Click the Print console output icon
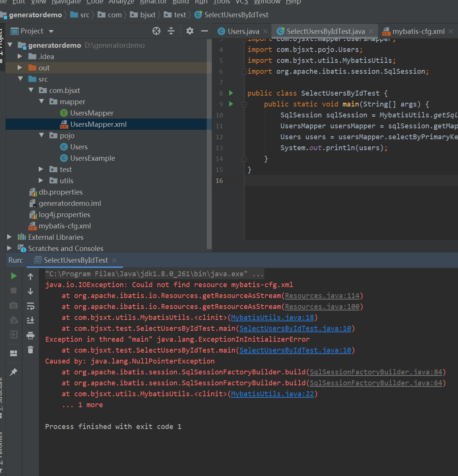 tap(30, 335)
